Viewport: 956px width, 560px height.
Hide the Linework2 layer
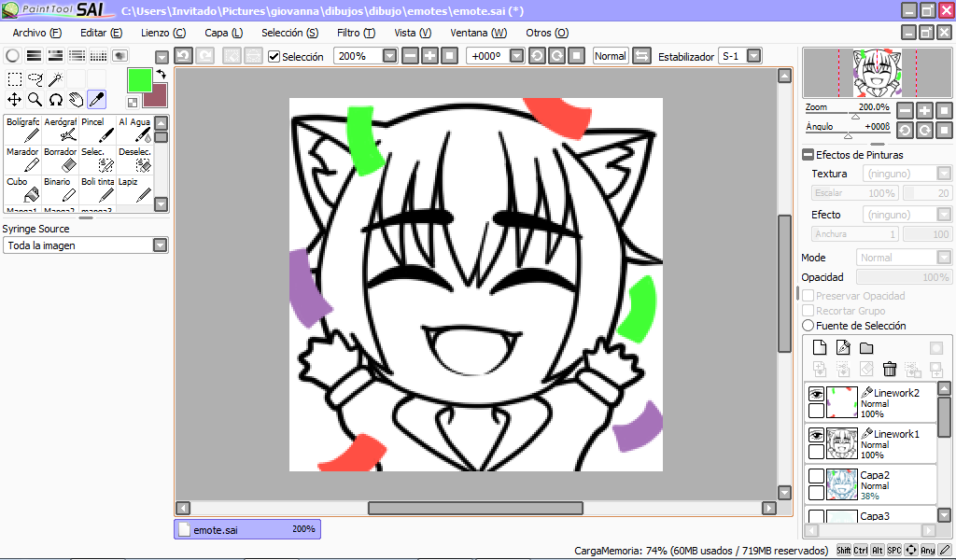tap(816, 394)
